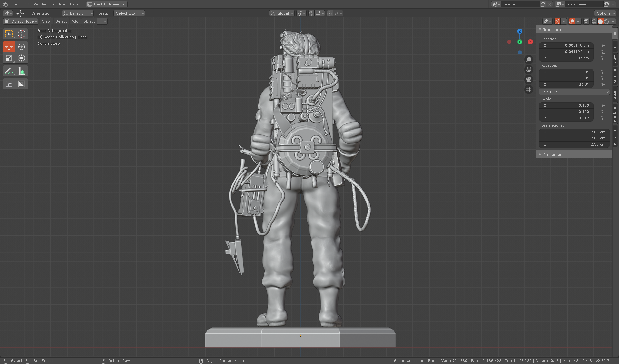Select the Move tool
The image size is (619, 364).
(9, 46)
